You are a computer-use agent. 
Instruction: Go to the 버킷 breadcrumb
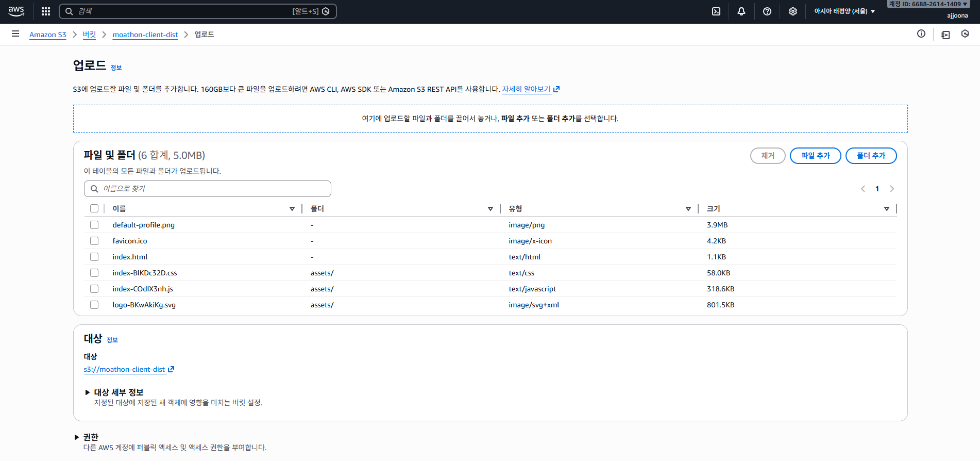89,35
